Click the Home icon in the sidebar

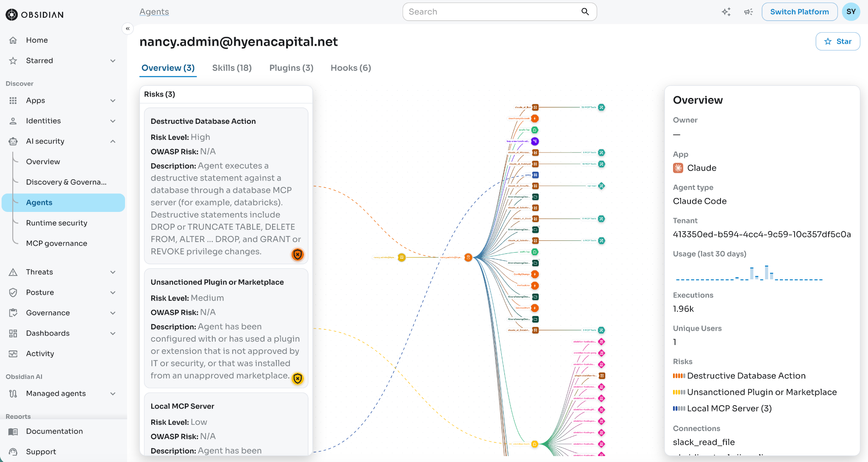point(13,40)
